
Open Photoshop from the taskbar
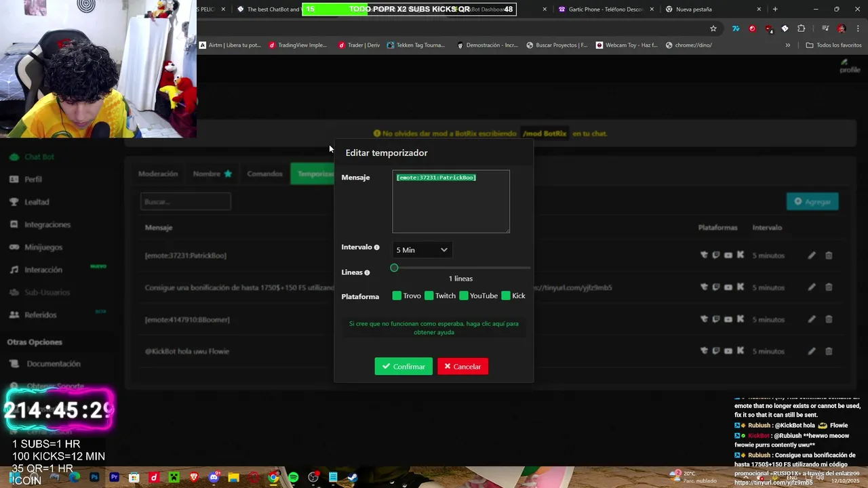(x=94, y=478)
